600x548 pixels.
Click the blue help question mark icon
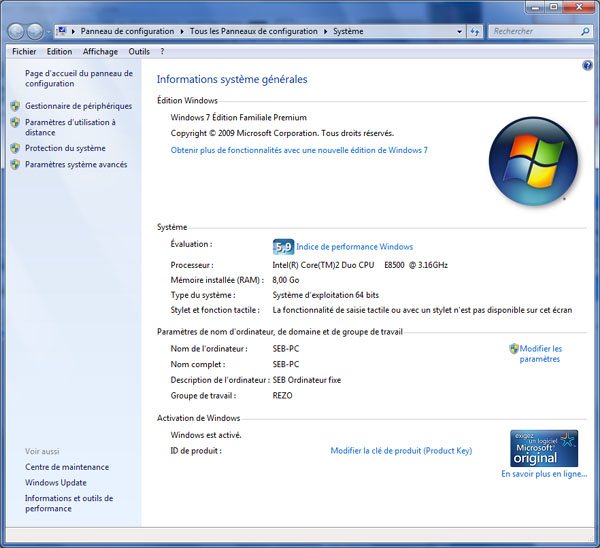click(x=587, y=65)
